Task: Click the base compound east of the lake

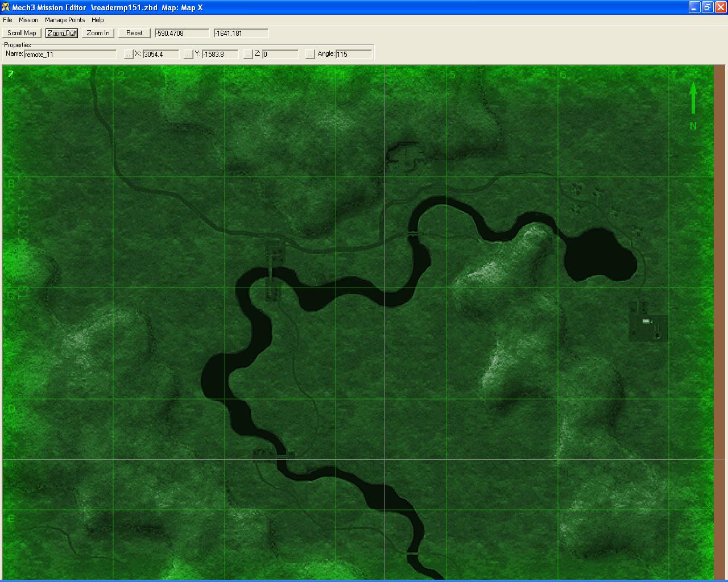Action: point(648,321)
